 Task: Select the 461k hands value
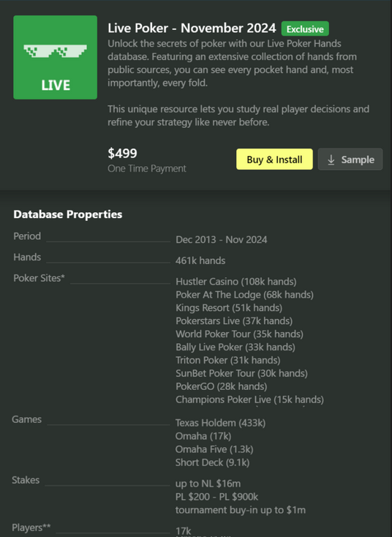[x=200, y=260]
